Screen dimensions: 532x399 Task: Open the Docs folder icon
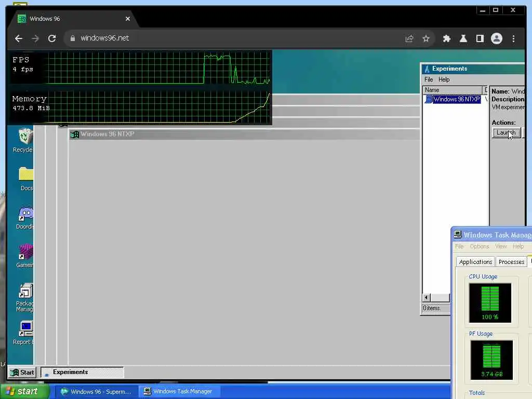click(25, 179)
